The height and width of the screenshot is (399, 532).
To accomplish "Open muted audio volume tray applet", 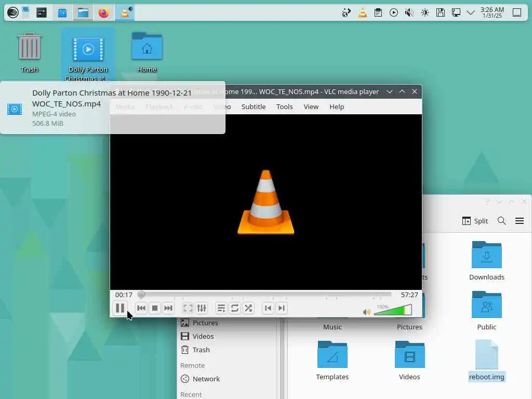I will tap(409, 13).
